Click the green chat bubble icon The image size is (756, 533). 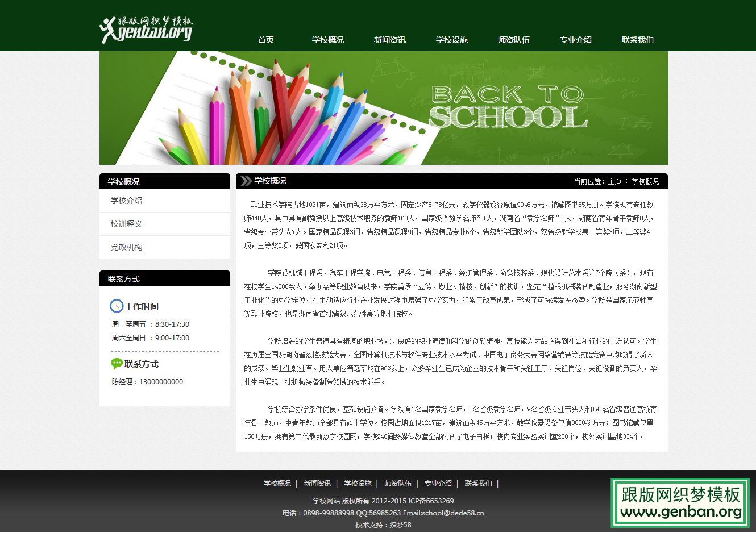[x=117, y=364]
